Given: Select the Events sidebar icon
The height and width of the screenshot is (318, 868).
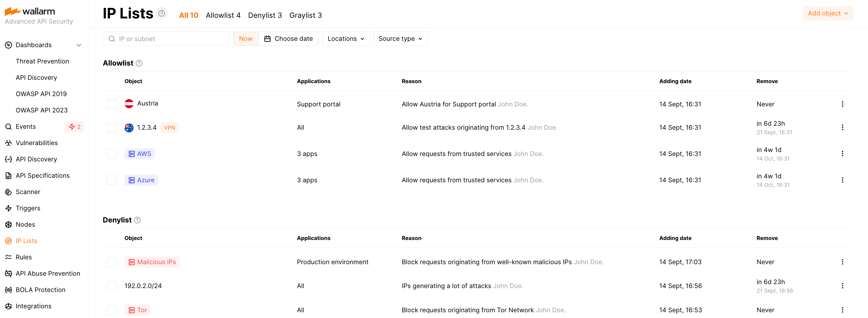Looking at the screenshot, I should click(8, 126).
